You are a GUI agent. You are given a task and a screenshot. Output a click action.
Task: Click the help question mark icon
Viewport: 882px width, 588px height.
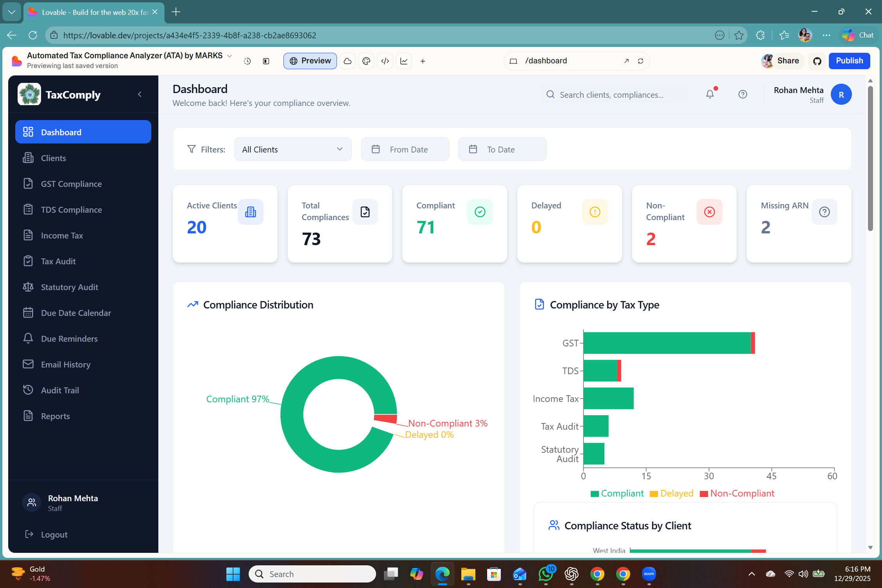[742, 94]
